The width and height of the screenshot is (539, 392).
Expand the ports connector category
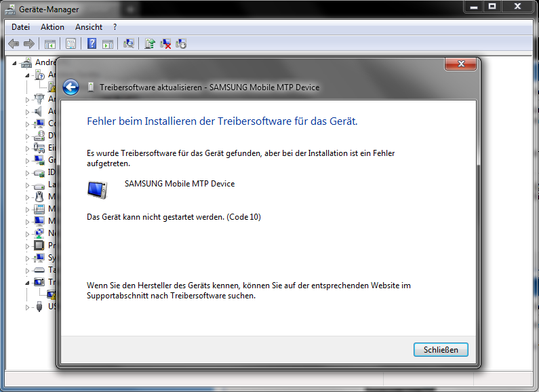tap(28, 100)
